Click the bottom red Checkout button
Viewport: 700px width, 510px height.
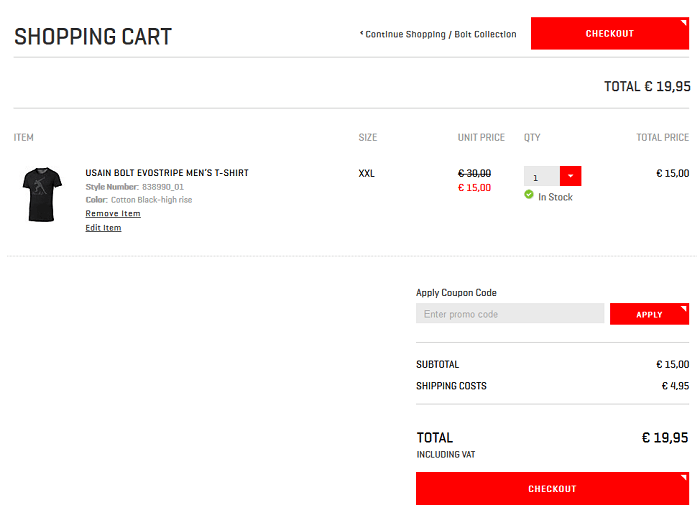click(x=552, y=489)
